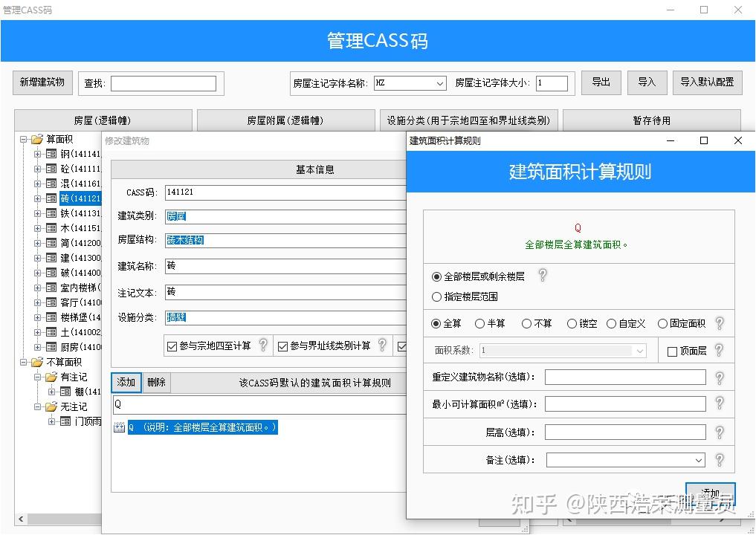Collapse the 有注记 tree node

(37, 377)
